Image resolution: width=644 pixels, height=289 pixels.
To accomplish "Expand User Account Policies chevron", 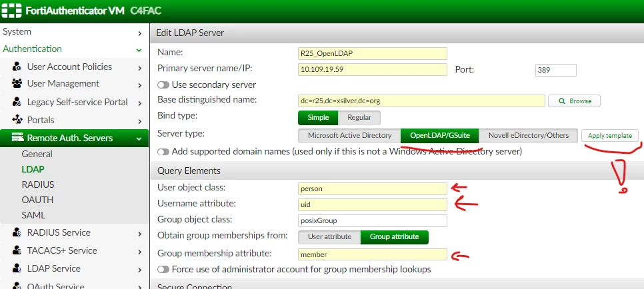I will pyautogui.click(x=139, y=68).
